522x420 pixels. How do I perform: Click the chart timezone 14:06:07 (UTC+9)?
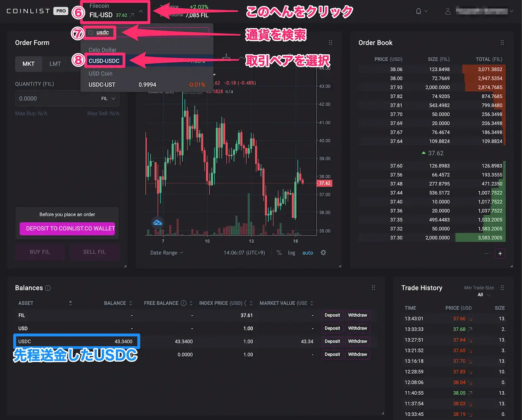244,253
